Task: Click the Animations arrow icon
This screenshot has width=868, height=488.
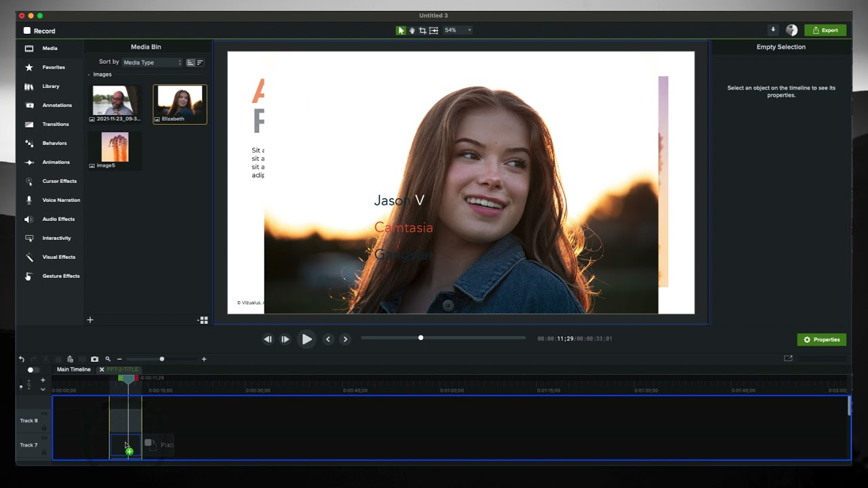Action: 29,162
